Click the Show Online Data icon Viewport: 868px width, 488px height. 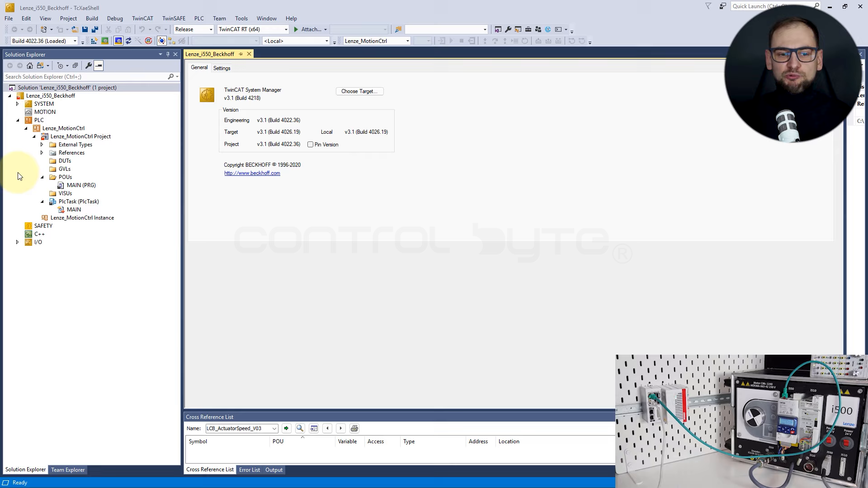[162, 41]
